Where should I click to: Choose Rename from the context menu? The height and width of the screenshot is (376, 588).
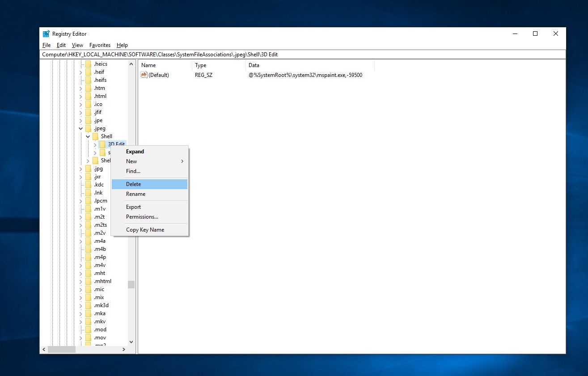[149, 194]
